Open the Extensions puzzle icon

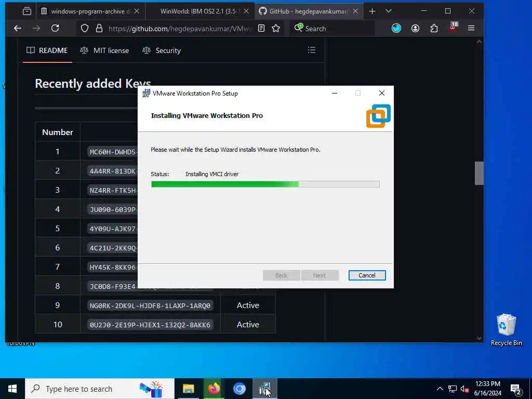(x=434, y=29)
